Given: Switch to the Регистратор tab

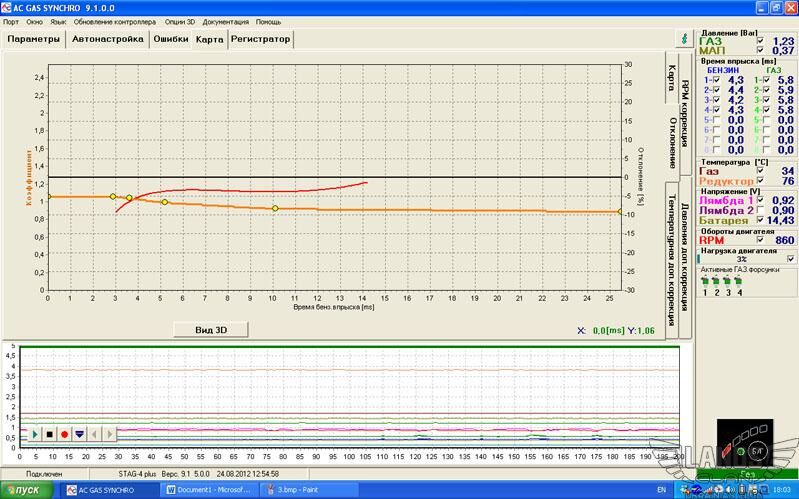Looking at the screenshot, I should pos(260,40).
